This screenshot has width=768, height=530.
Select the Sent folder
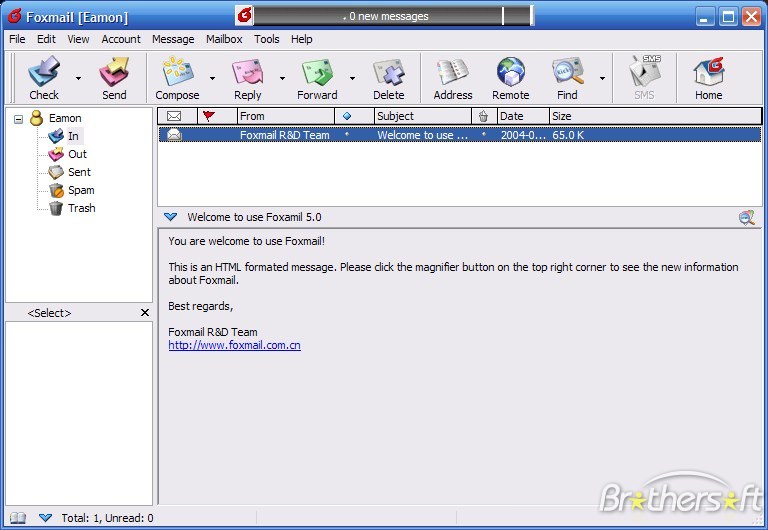click(79, 172)
